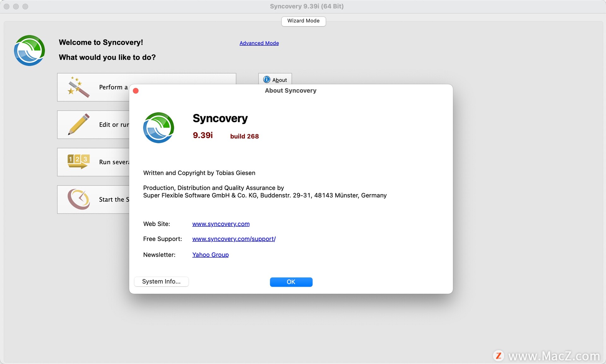
Task: Click the 'Free Support:' label
Action: [x=163, y=239]
